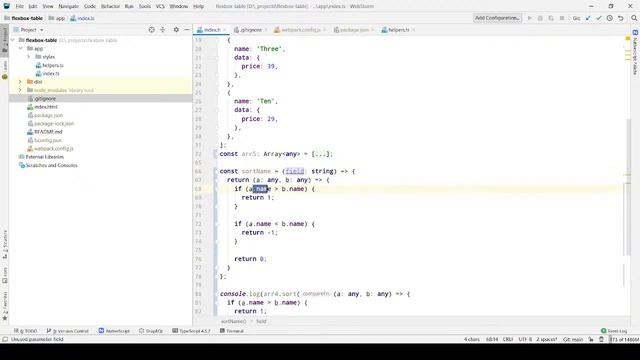Open the Navigate menu

(x=69, y=7)
